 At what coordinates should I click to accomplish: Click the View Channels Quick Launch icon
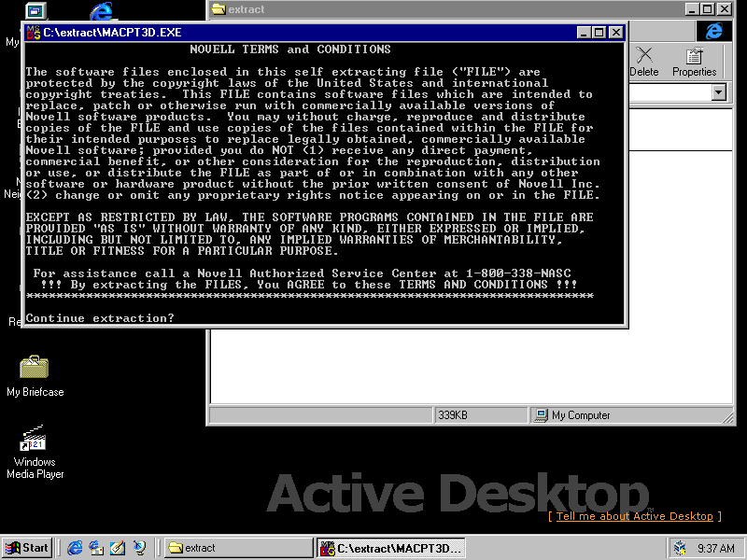point(139,548)
